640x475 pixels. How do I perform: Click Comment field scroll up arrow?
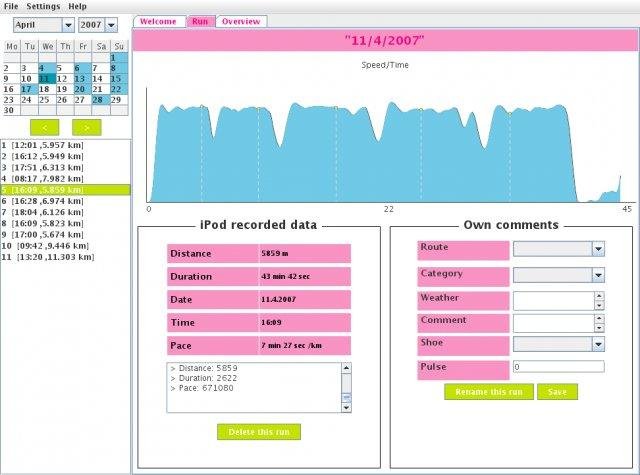pos(599,319)
